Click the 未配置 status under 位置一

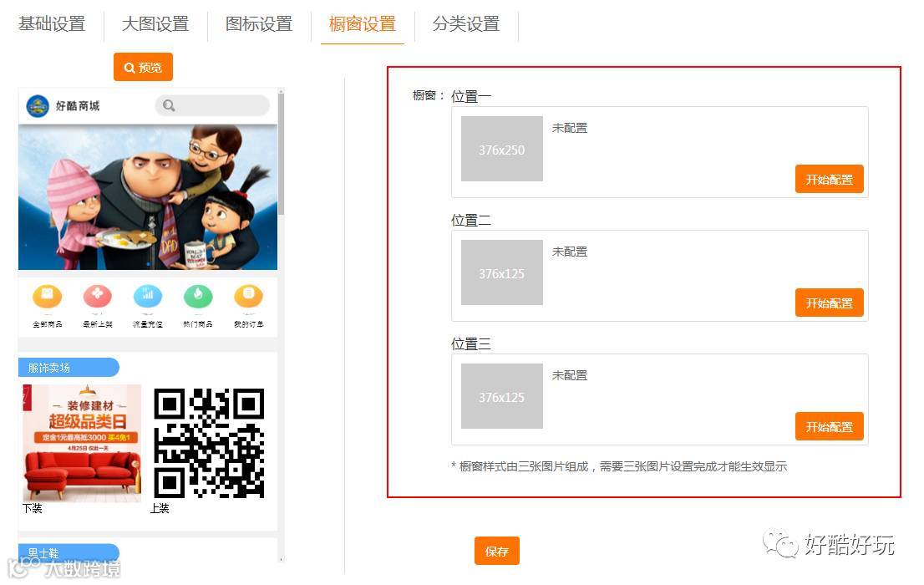tap(569, 128)
